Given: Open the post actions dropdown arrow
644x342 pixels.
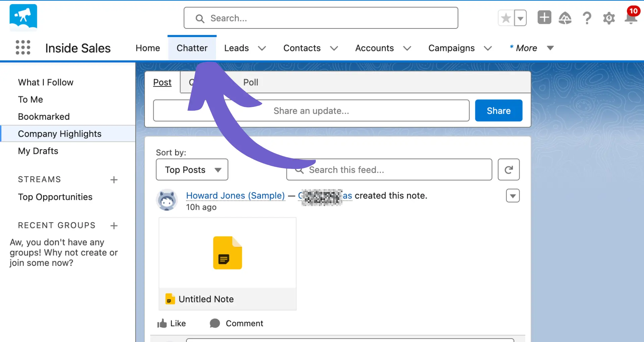Looking at the screenshot, I should click(513, 196).
